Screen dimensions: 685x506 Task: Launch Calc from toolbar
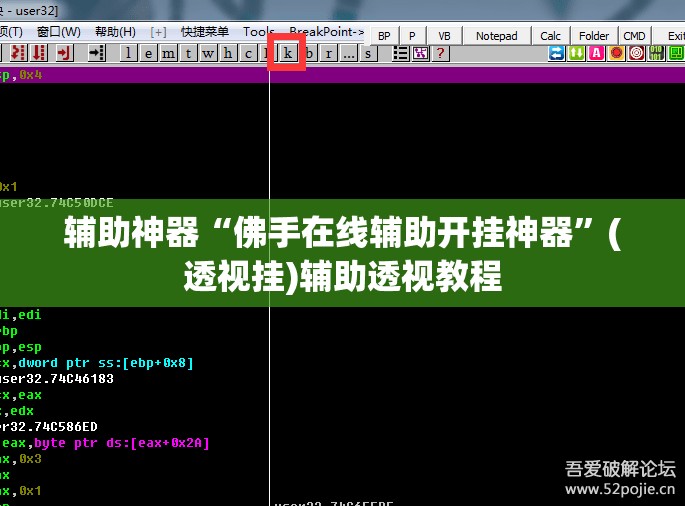tap(550, 36)
